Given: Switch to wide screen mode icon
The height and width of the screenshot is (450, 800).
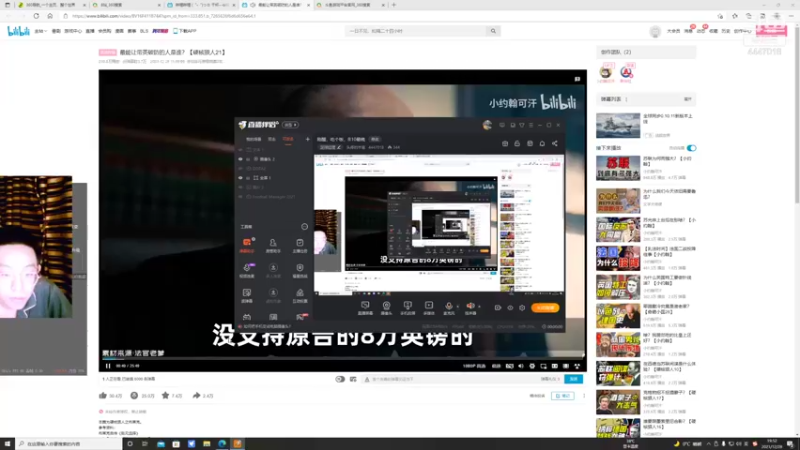Looking at the screenshot, I should pos(555,366).
